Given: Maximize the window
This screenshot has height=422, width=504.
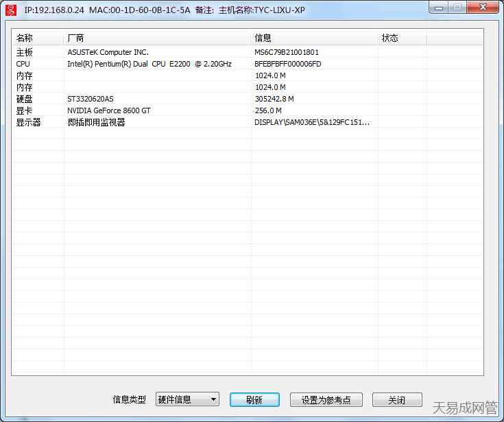Looking at the screenshot, I should 457,7.
